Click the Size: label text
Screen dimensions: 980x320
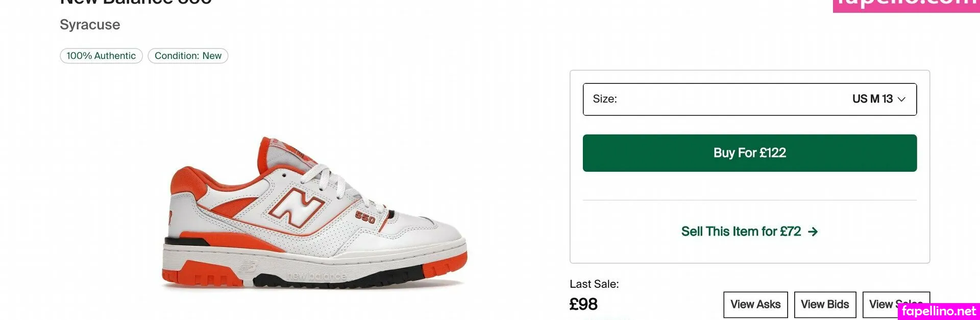pyautogui.click(x=605, y=99)
